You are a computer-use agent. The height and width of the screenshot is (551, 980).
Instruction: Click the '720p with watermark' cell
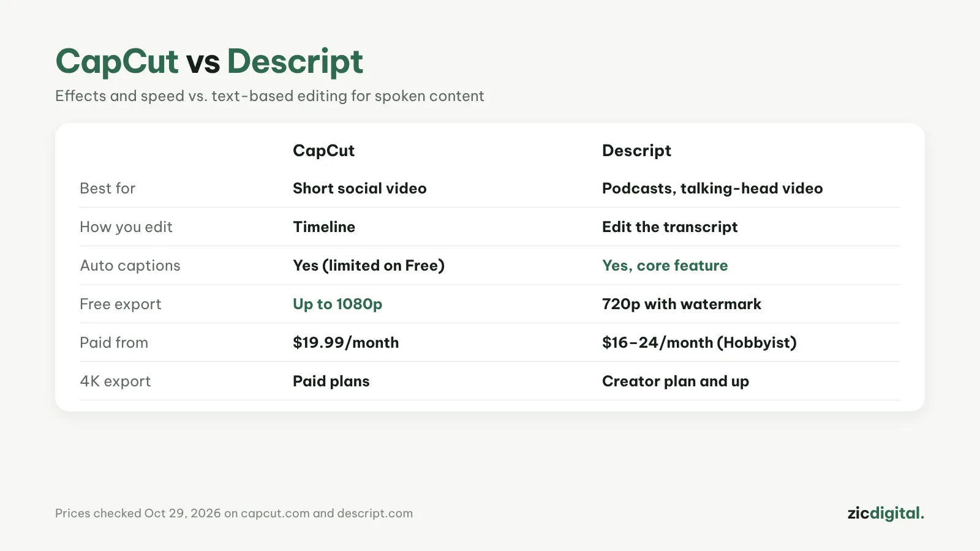tap(682, 304)
